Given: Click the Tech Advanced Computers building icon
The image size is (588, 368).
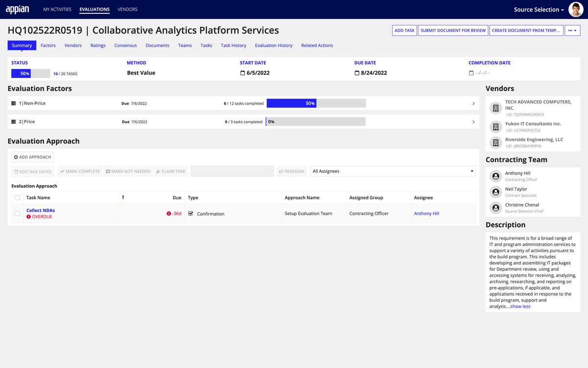Looking at the screenshot, I should [495, 108].
